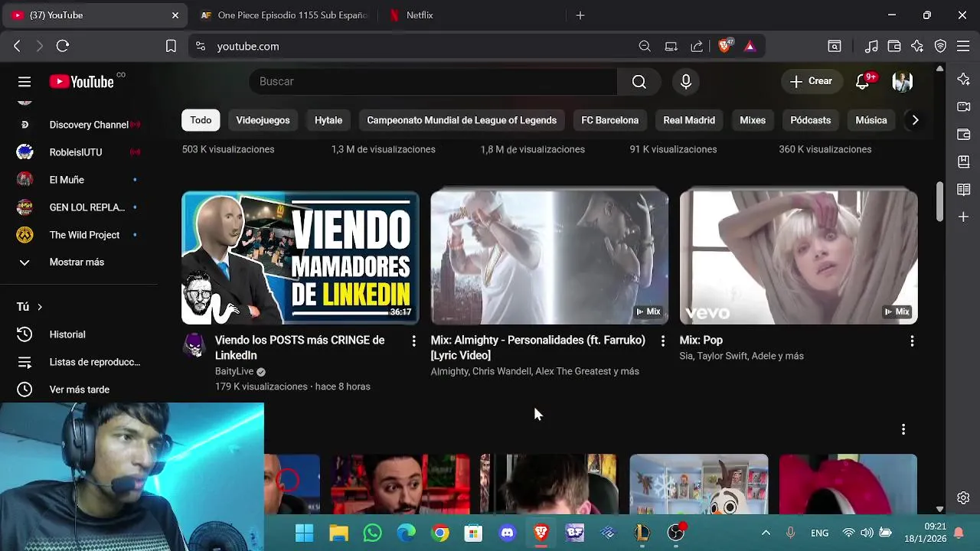Open Ver más tarde

[x=80, y=390]
